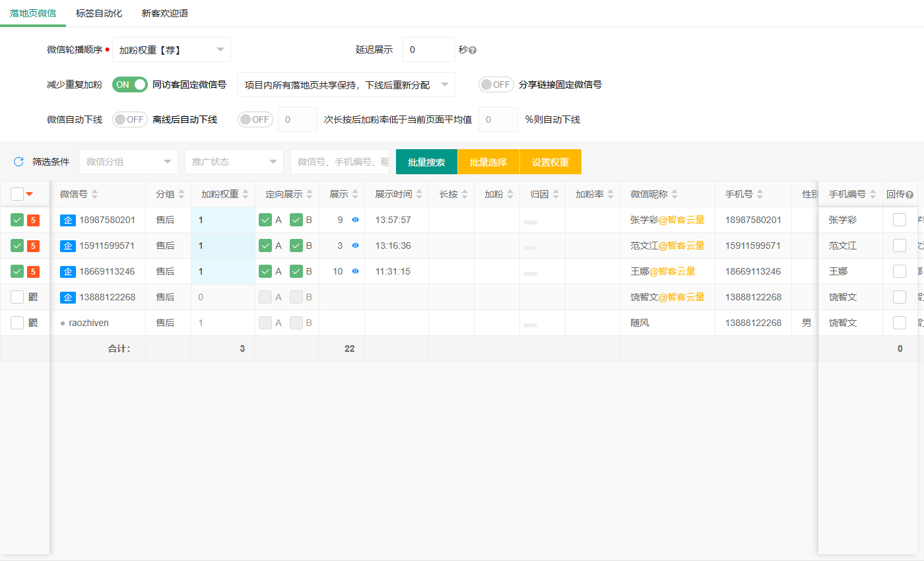Click the help icon next to 秒
Viewport: 924px width, 561px height.
473,50
